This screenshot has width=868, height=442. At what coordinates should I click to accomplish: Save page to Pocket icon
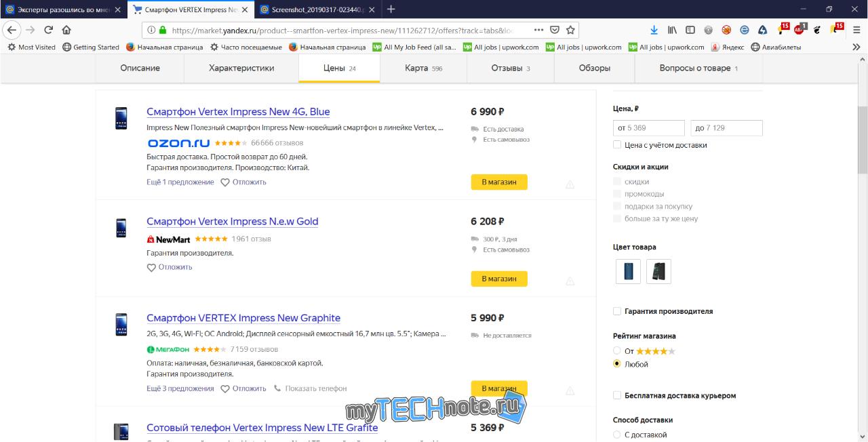pyautogui.click(x=555, y=30)
